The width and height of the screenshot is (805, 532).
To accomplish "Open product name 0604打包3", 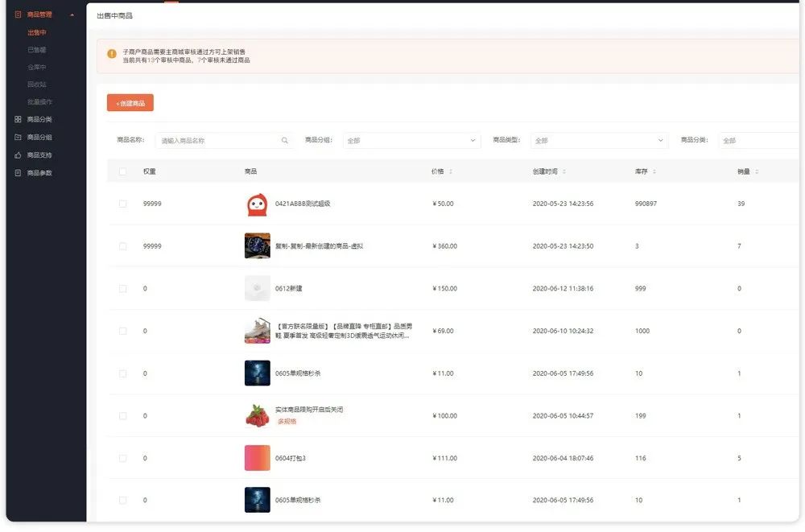I will pyautogui.click(x=290, y=458).
